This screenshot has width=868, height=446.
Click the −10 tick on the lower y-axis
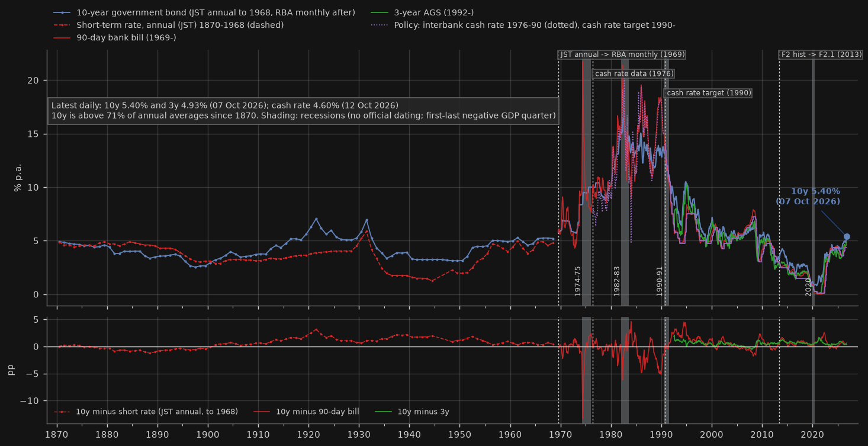pyautogui.click(x=30, y=401)
